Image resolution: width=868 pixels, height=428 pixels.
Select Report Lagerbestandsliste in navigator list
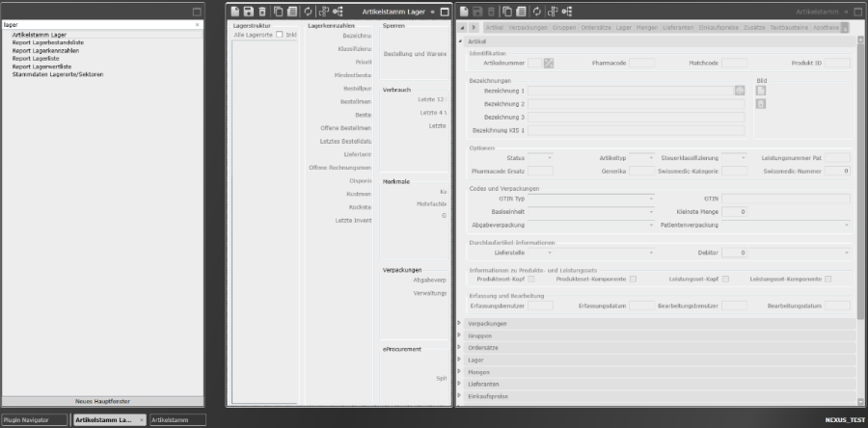coord(48,42)
